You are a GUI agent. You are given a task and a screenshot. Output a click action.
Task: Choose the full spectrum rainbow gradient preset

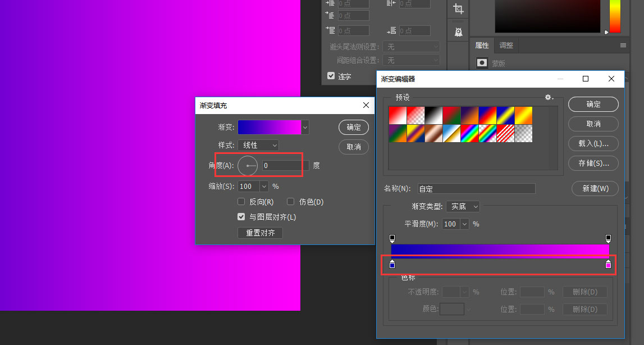click(470, 133)
